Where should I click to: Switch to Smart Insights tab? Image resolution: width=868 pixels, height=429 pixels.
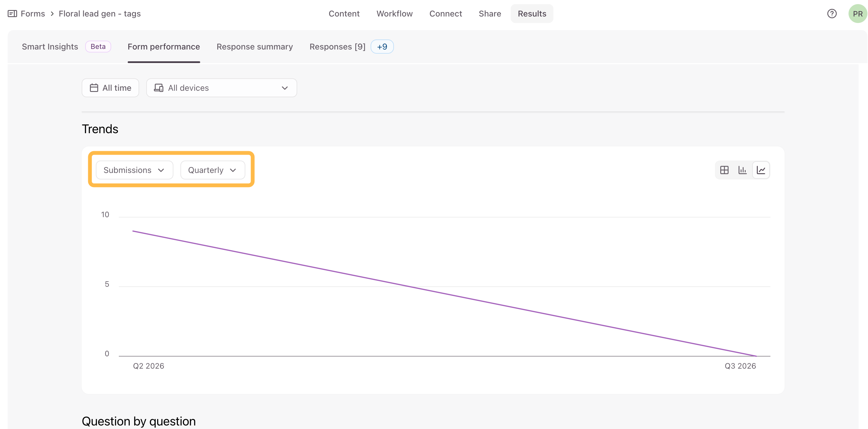(50, 47)
